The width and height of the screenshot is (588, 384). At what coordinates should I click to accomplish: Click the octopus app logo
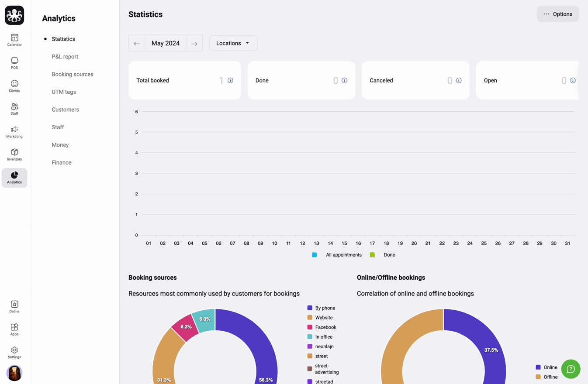point(14,15)
